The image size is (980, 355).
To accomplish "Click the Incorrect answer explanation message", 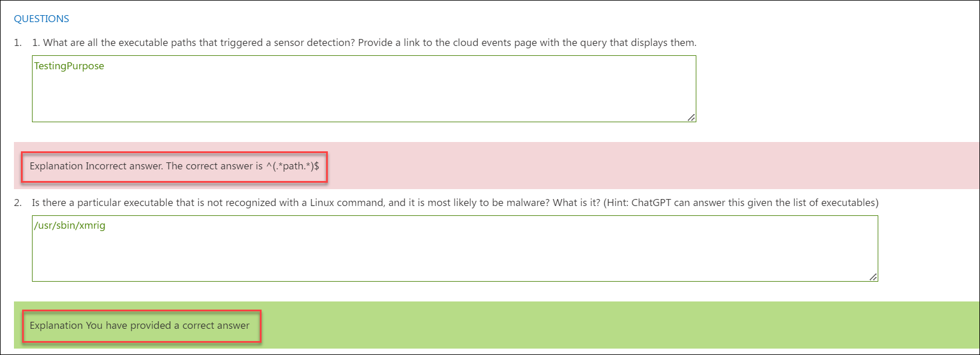I will (174, 166).
